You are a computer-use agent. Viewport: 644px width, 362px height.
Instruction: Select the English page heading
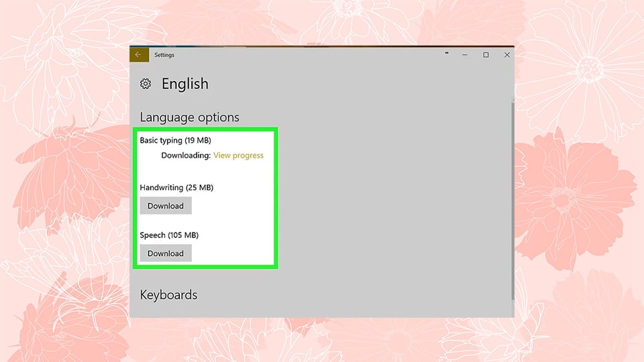185,84
